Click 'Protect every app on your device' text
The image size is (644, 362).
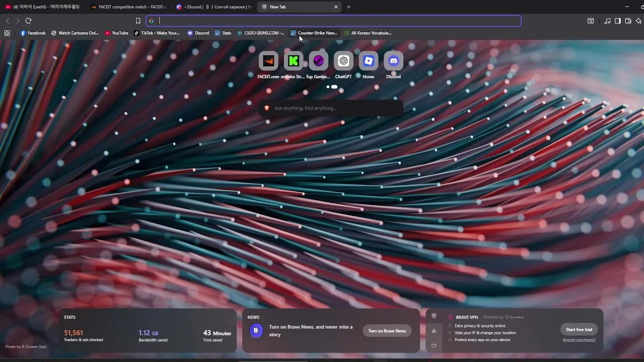[x=482, y=340]
